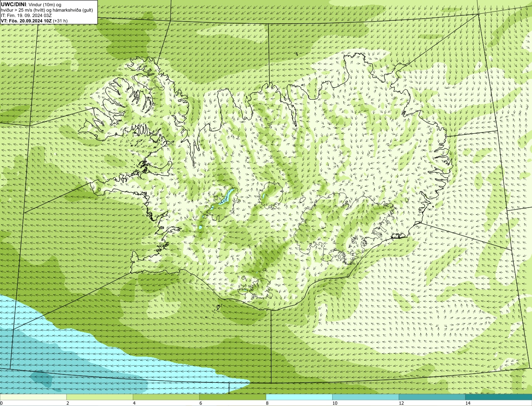Click the legend value '0'
532x406 pixels.
tap(1, 403)
